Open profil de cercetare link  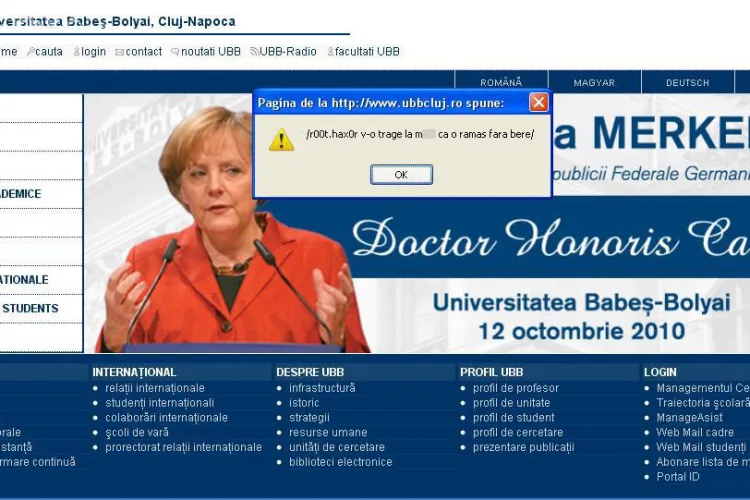[518, 433]
